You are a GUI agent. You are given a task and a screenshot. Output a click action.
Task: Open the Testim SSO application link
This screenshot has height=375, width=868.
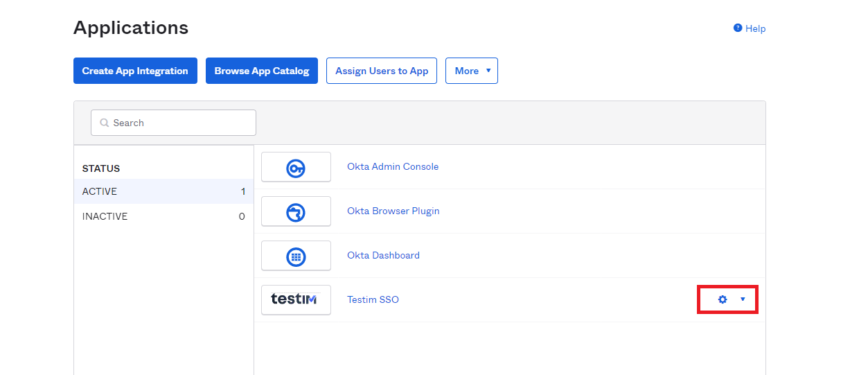373,299
